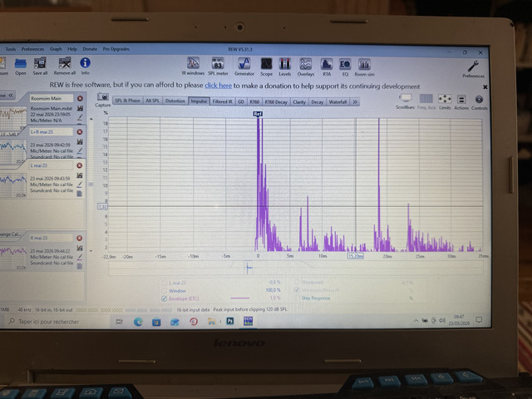Toggle graph Scrollbars
Screen dimensions: 532x399
tap(405, 101)
